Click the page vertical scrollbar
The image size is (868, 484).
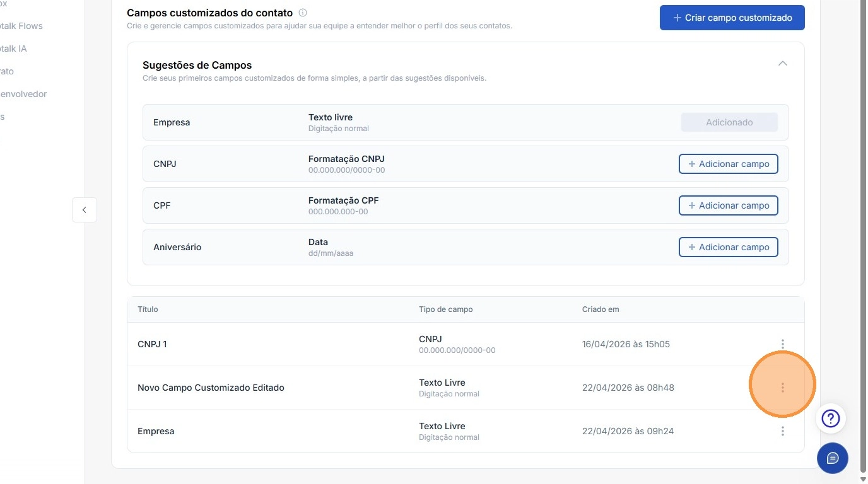pyautogui.click(x=863, y=252)
